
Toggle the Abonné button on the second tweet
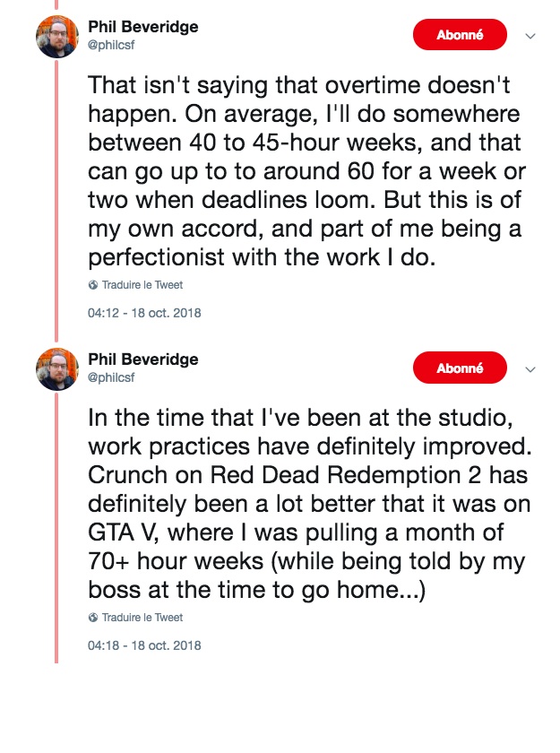pos(460,368)
